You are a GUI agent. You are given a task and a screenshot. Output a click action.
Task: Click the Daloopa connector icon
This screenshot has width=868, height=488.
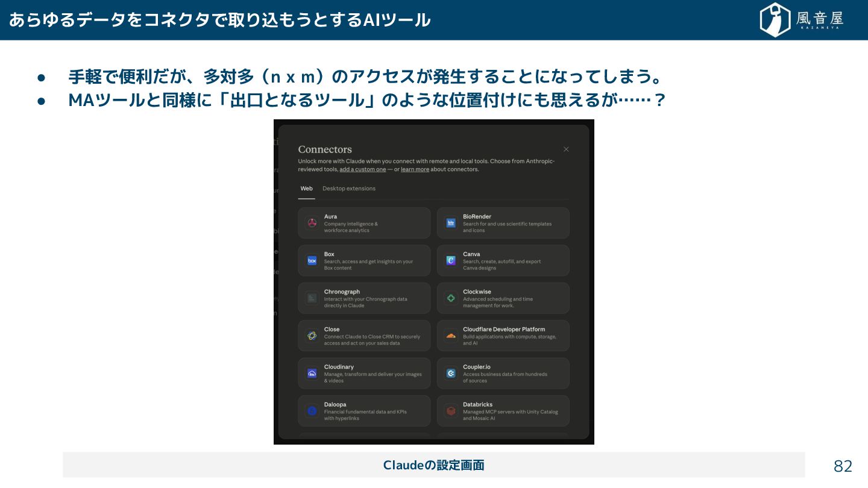[312, 411]
